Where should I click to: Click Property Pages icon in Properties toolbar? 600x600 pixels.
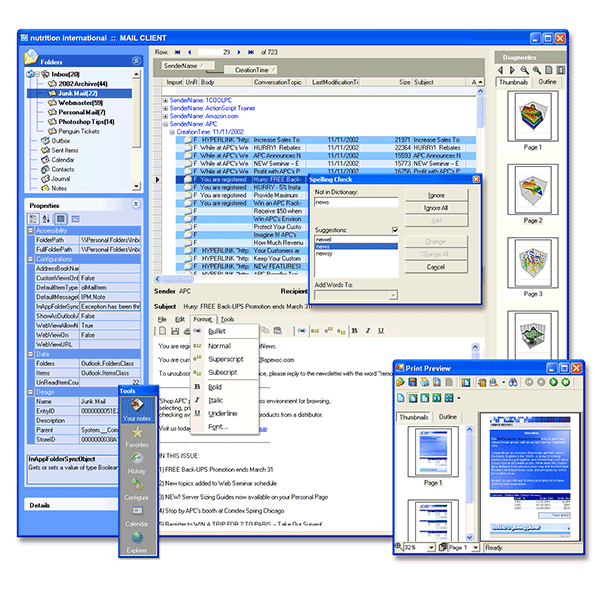pyautogui.click(x=75, y=219)
